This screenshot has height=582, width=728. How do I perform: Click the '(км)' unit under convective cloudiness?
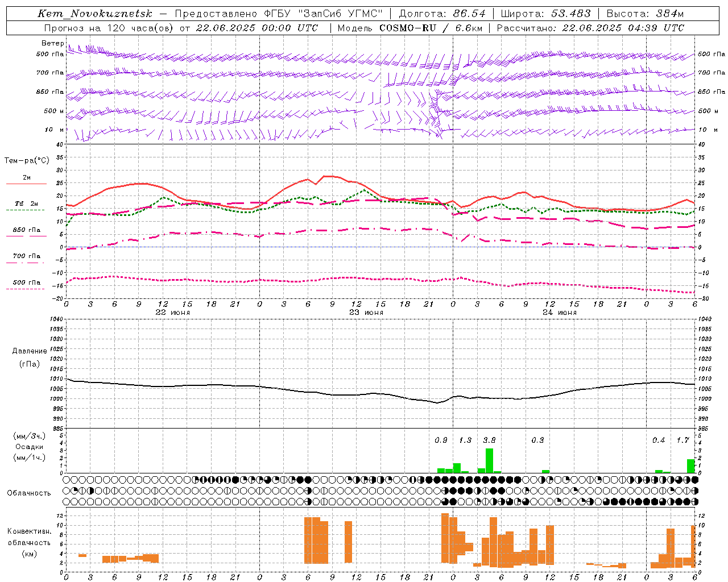point(29,554)
